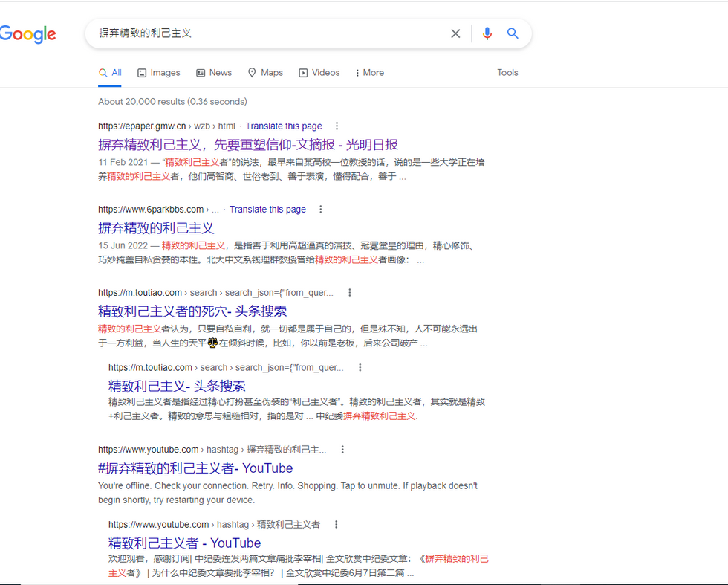
Task: Open #摒弃精致的利己主义者 YouTube result
Action: coord(195,468)
